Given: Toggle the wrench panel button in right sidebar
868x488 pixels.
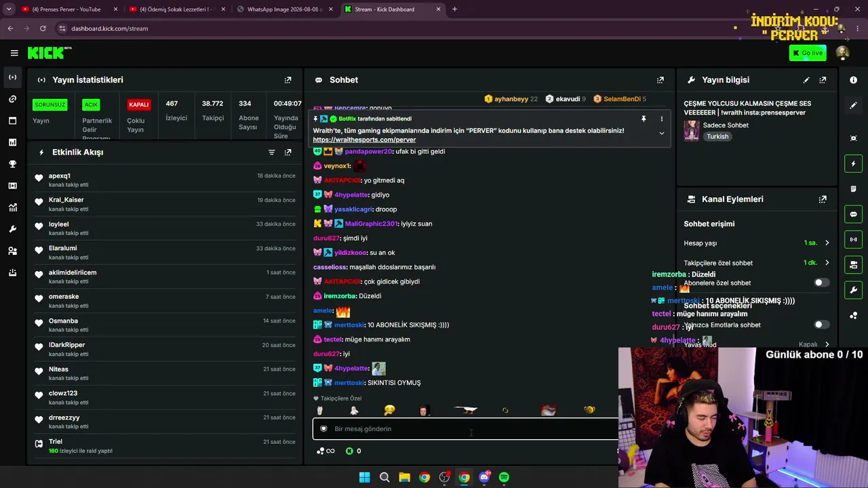Looking at the screenshot, I should click(853, 290).
